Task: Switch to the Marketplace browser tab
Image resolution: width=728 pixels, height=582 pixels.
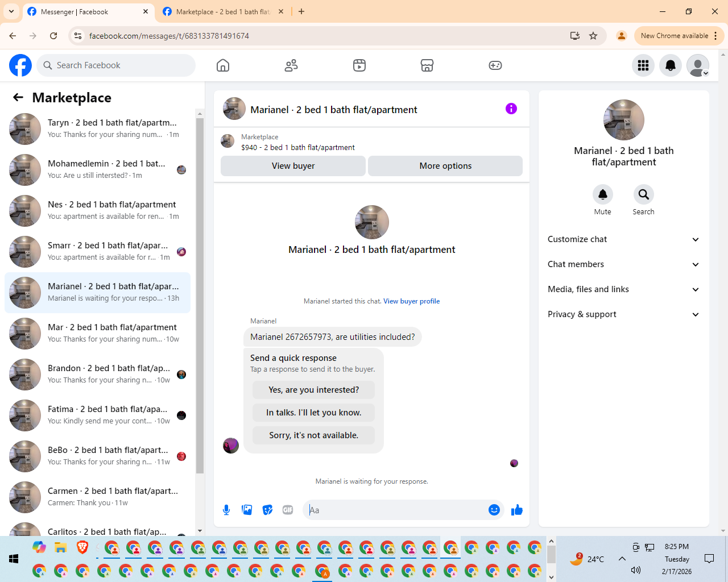Action: coord(223,11)
